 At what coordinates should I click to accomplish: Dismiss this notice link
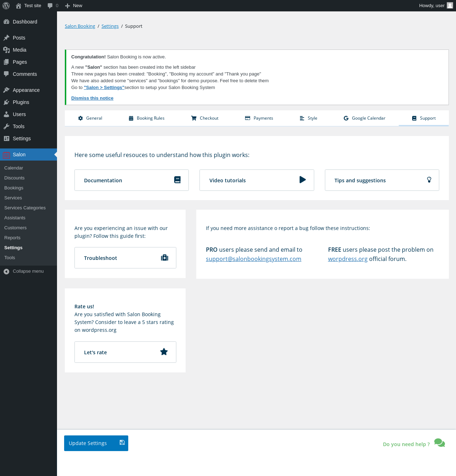[92, 98]
